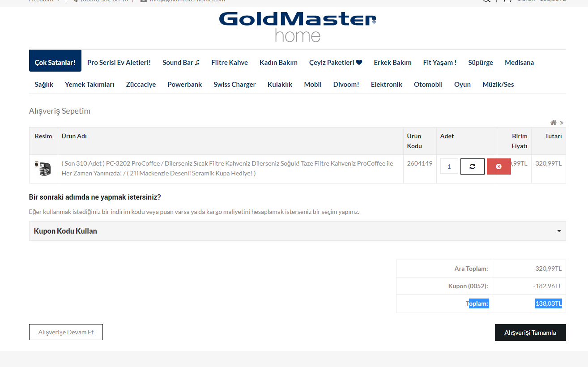
Task: Click the GoldMaster home logo
Action: [298, 26]
